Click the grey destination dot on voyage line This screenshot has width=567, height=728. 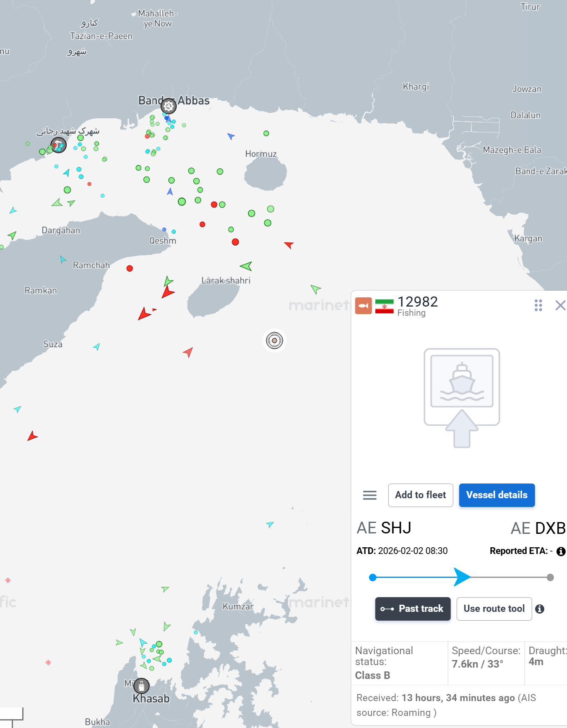(550, 577)
